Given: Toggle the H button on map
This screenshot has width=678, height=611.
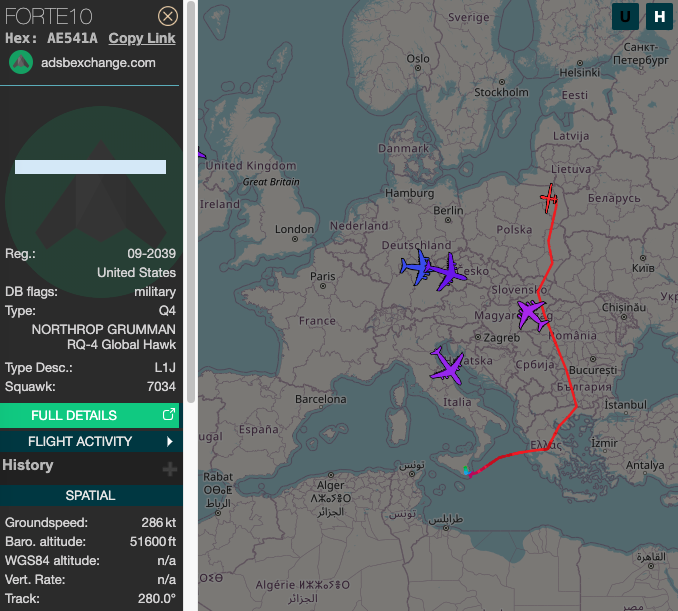Looking at the screenshot, I should [659, 16].
